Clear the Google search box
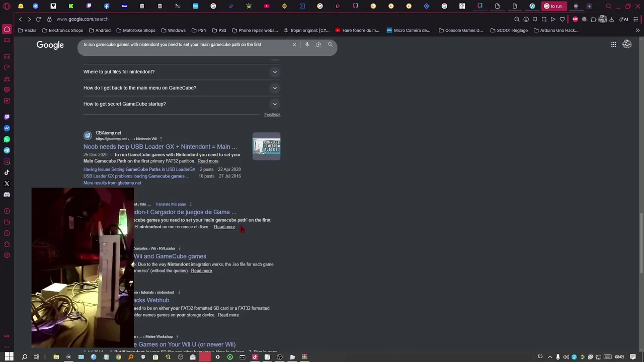Screen dimensions: 644x362 (294, 45)
